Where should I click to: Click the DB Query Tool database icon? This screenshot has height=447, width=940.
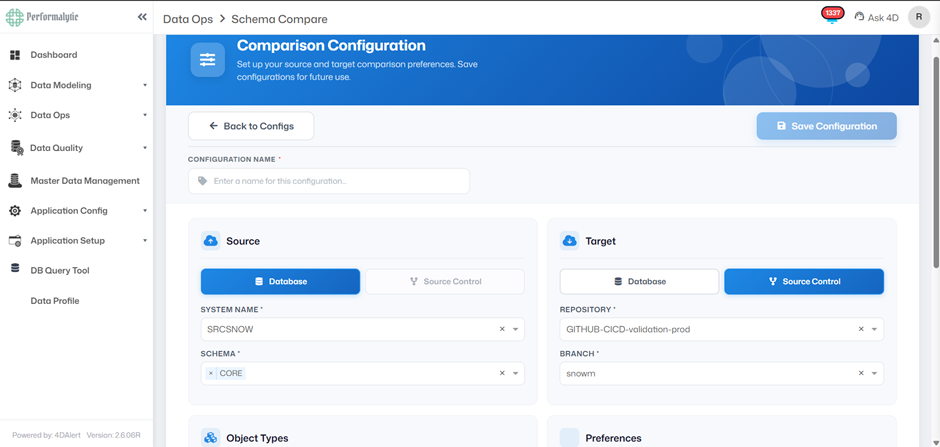click(15, 269)
